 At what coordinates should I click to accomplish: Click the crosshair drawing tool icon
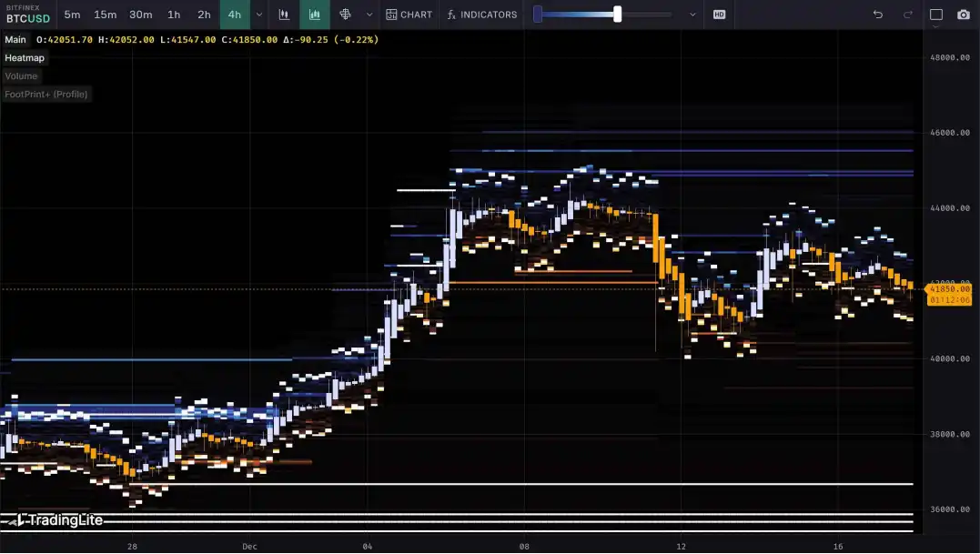tap(345, 15)
